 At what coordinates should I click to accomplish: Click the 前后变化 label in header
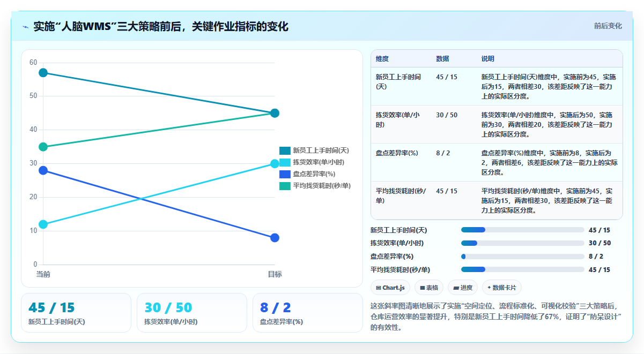608,26
